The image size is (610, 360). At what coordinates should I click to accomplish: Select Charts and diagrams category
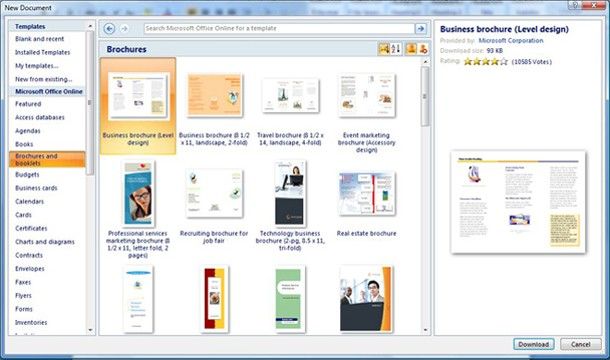45,242
